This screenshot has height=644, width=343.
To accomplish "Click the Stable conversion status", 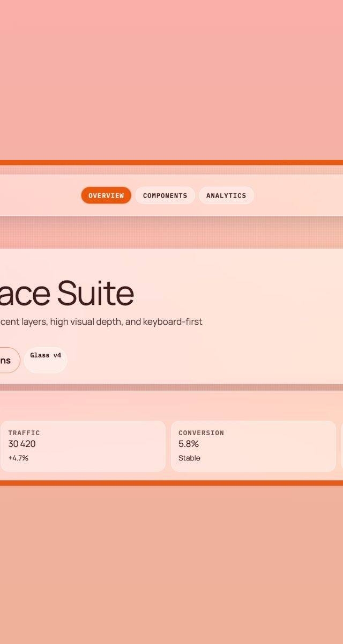I will [189, 458].
